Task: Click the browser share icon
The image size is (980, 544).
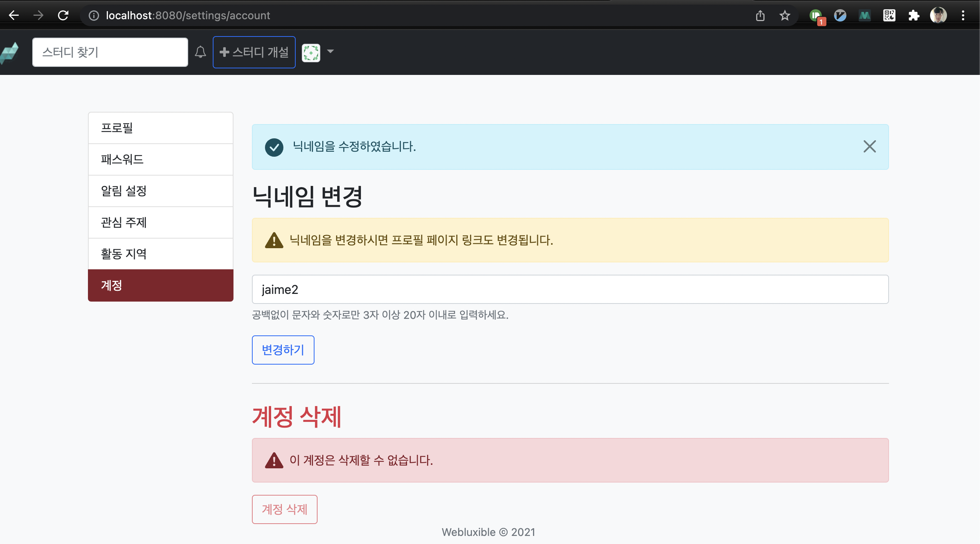Action: point(760,15)
